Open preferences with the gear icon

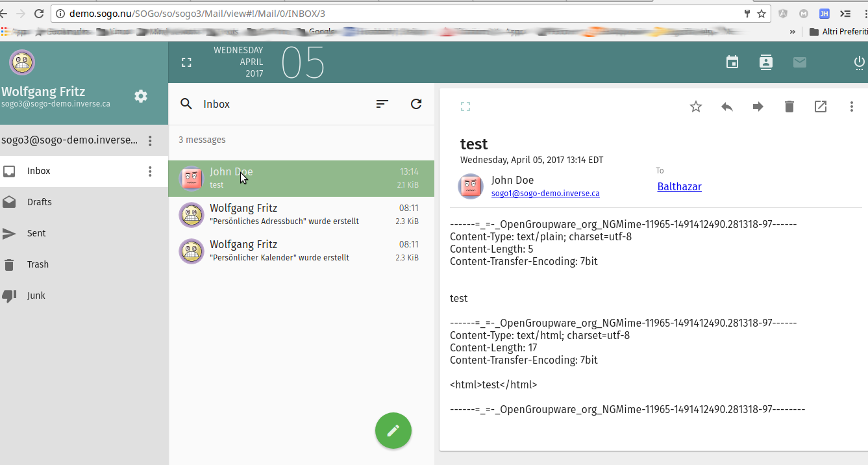coord(141,96)
